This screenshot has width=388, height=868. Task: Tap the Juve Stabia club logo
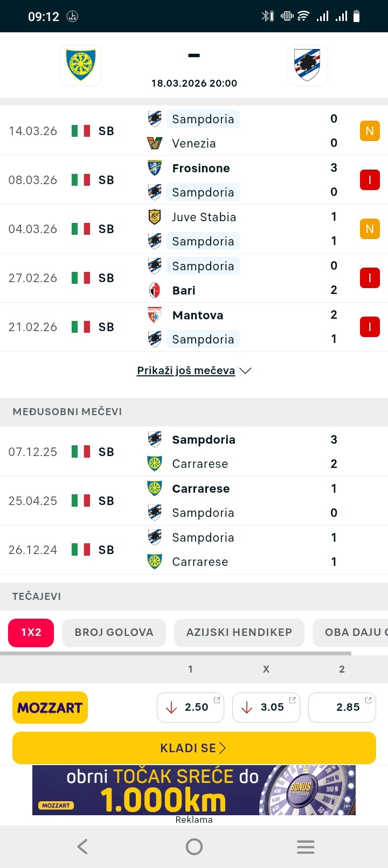[155, 217]
